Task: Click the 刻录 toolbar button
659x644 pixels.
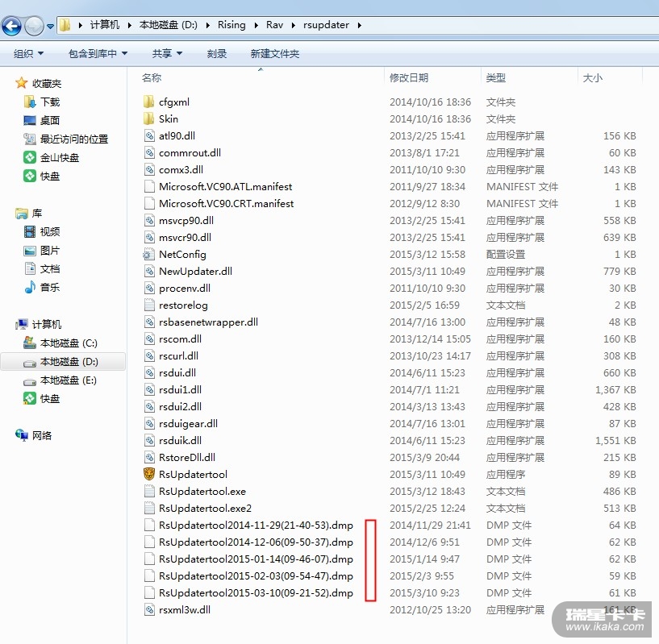Action: pyautogui.click(x=217, y=53)
